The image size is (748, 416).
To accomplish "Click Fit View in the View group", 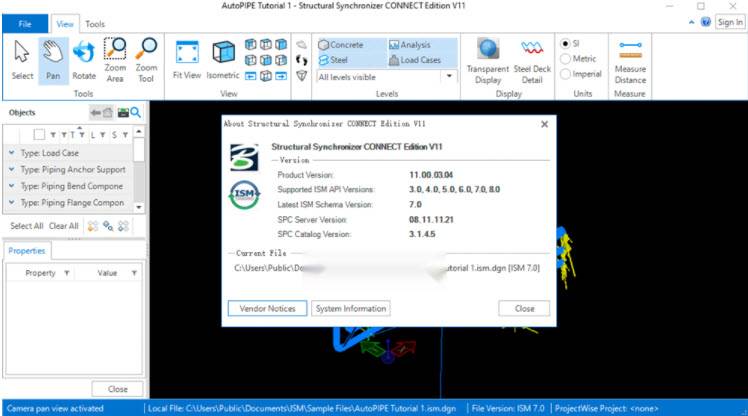I will click(x=187, y=61).
